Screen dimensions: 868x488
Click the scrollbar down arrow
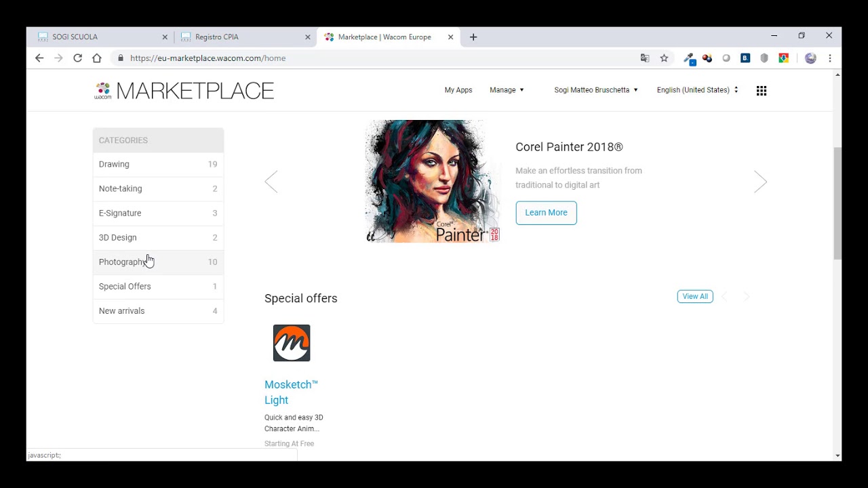837,456
